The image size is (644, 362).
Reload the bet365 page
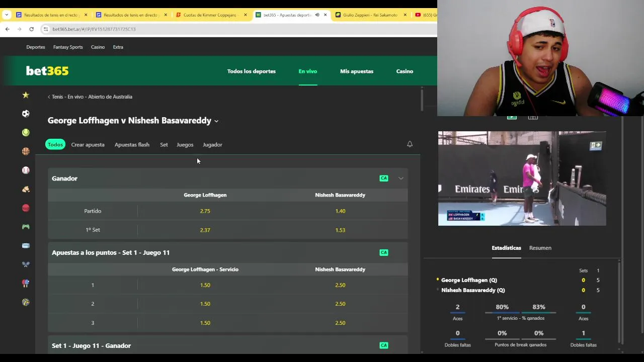point(31,29)
